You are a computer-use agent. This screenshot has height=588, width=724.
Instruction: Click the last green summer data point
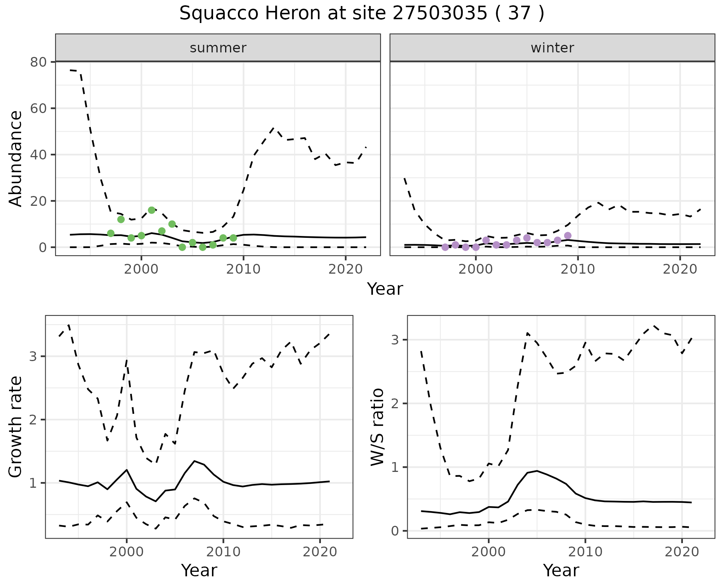pos(233,238)
